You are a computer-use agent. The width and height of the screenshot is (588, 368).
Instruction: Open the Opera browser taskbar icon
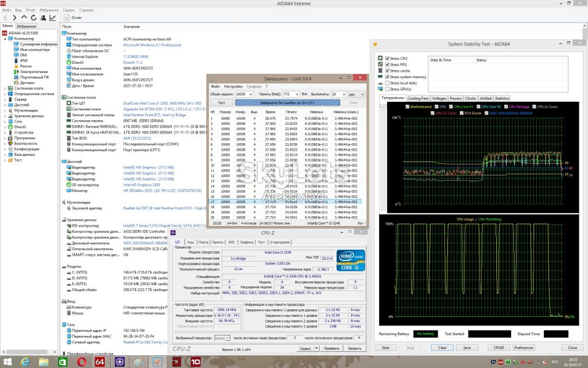click(x=82, y=362)
